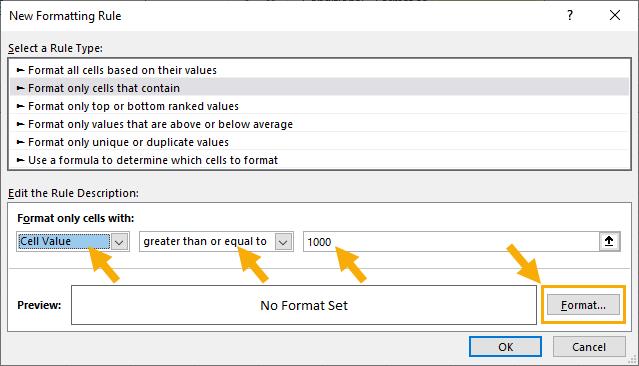Click the question mark help icon
This screenshot has height=366, width=639.
[570, 15]
